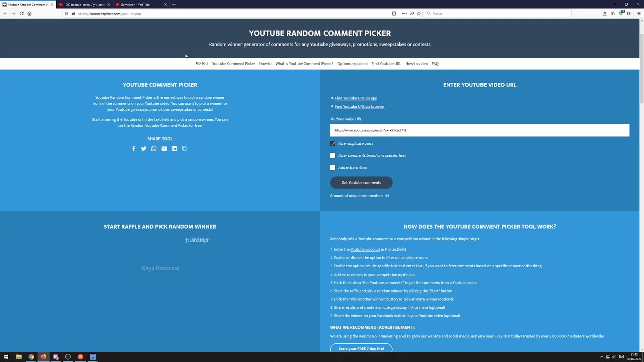This screenshot has width=644, height=362.
Task: Open downloads icon in Firefox toolbar
Action: [x=605, y=14]
